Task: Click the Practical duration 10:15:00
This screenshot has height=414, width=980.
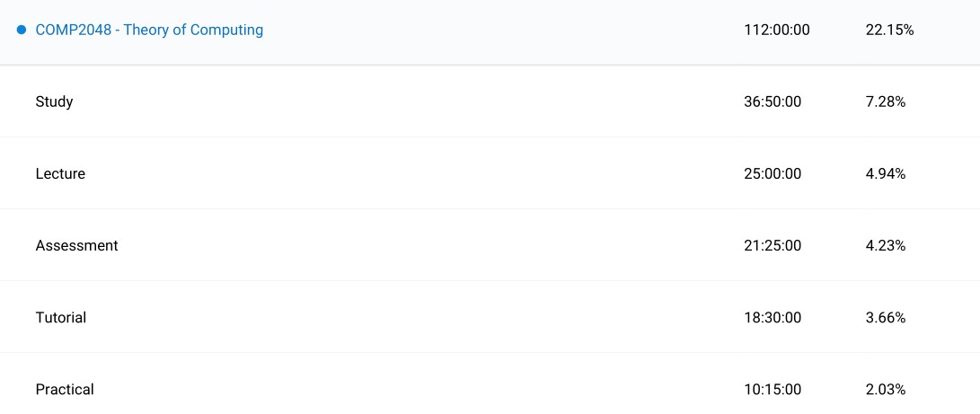Action: click(773, 389)
